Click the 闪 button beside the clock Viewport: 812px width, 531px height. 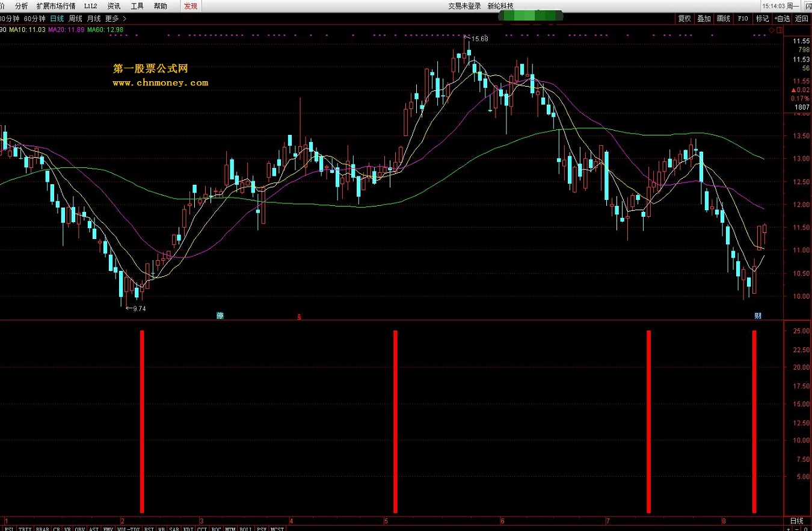[808, 6]
